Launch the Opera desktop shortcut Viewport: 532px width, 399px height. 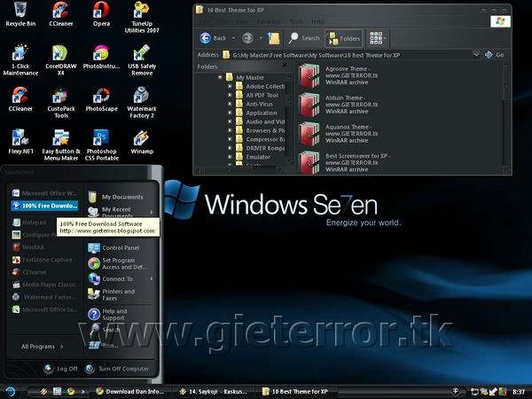point(101,14)
